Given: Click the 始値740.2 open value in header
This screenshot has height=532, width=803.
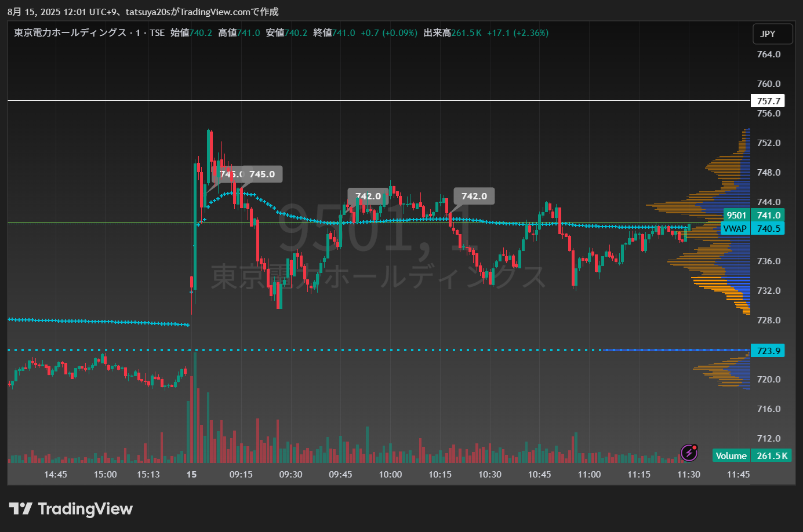Looking at the screenshot, I should pos(191,33).
